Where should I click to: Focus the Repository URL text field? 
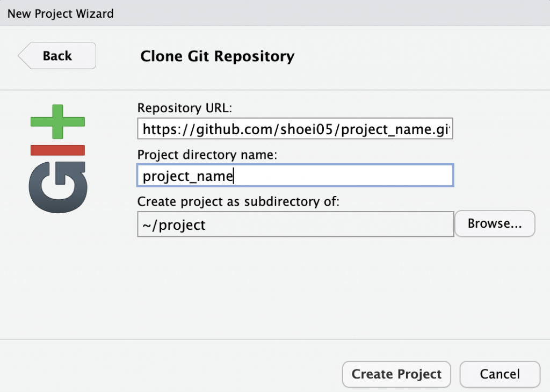pos(295,129)
